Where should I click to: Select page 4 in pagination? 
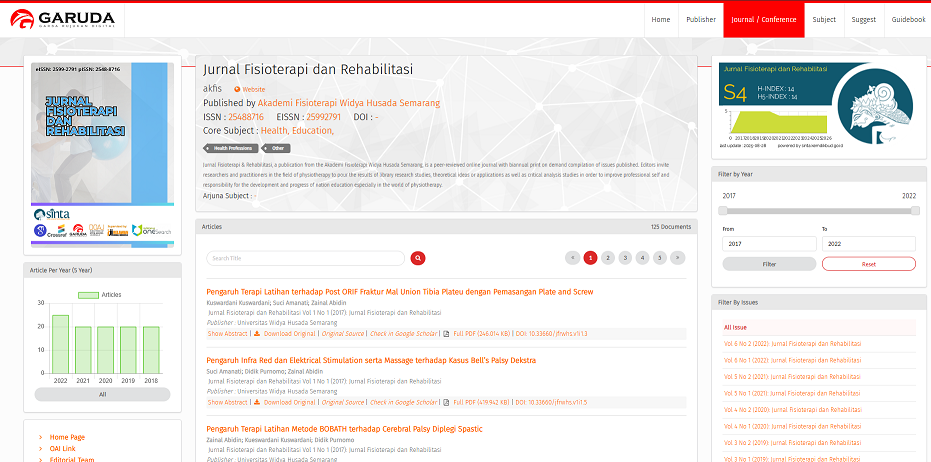click(642, 258)
